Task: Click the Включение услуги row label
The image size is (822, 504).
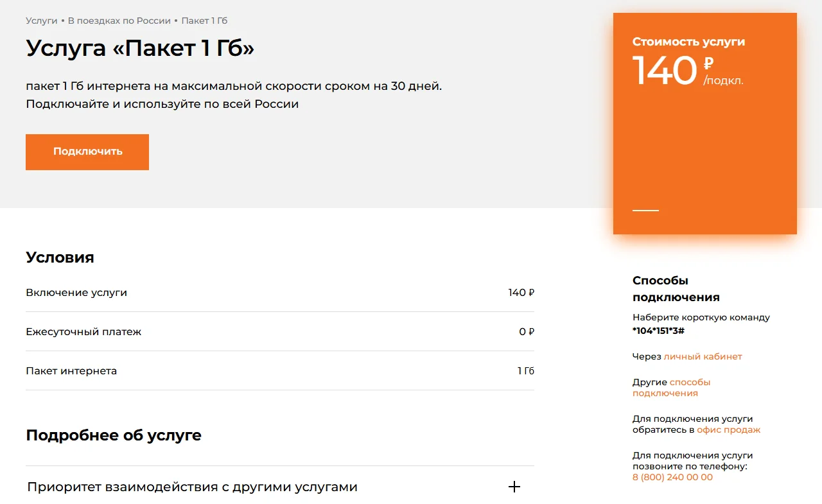Action: point(76,292)
